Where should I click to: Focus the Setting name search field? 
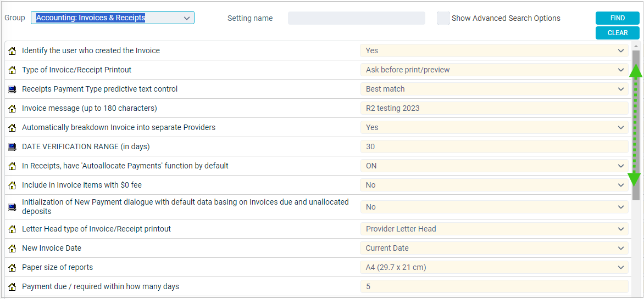356,18
